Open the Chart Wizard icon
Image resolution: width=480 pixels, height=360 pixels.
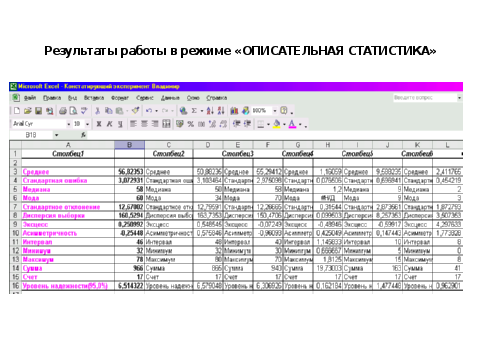(x=234, y=111)
